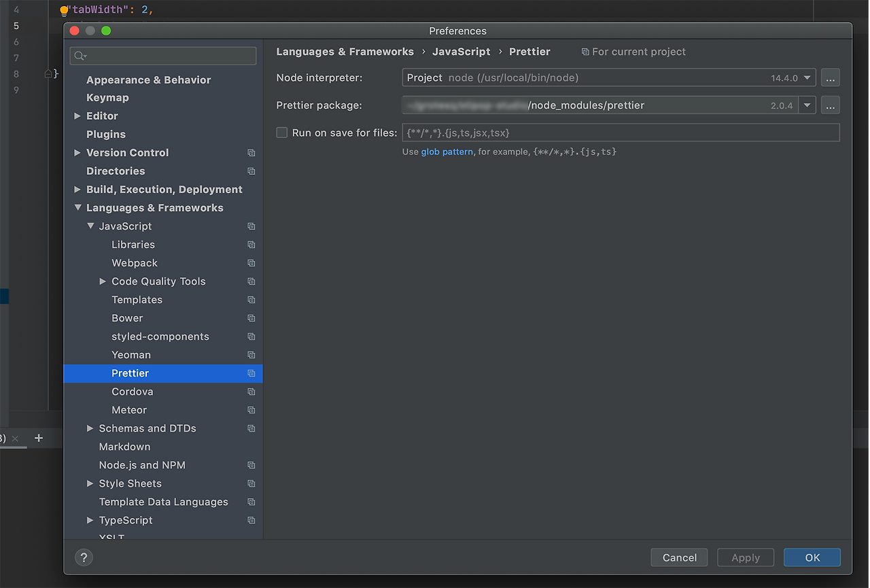Browse for Prettier package with ellipsis button
870x588 pixels.
pos(831,105)
